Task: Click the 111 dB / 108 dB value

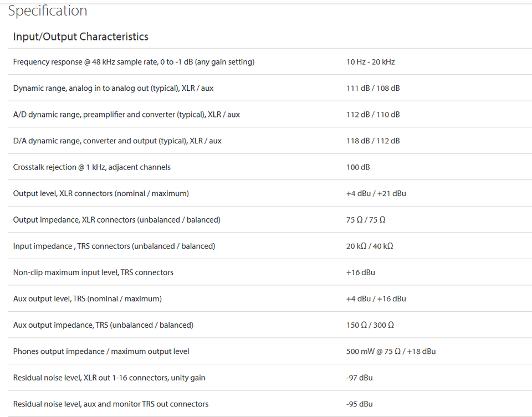Action: [x=373, y=89]
